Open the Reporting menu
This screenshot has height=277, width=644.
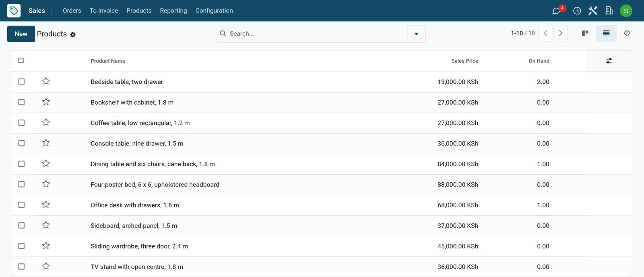pos(173,10)
